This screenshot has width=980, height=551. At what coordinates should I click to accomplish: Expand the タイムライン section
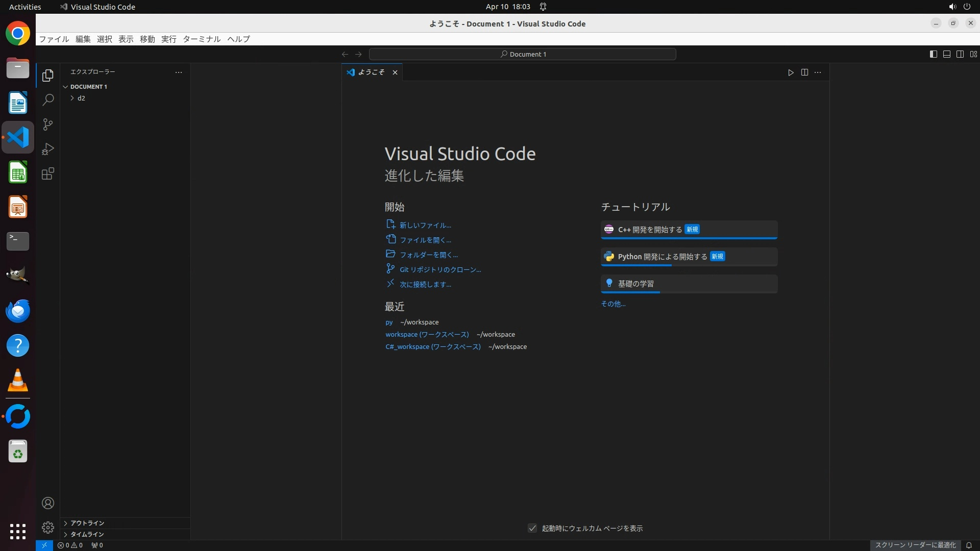point(87,534)
